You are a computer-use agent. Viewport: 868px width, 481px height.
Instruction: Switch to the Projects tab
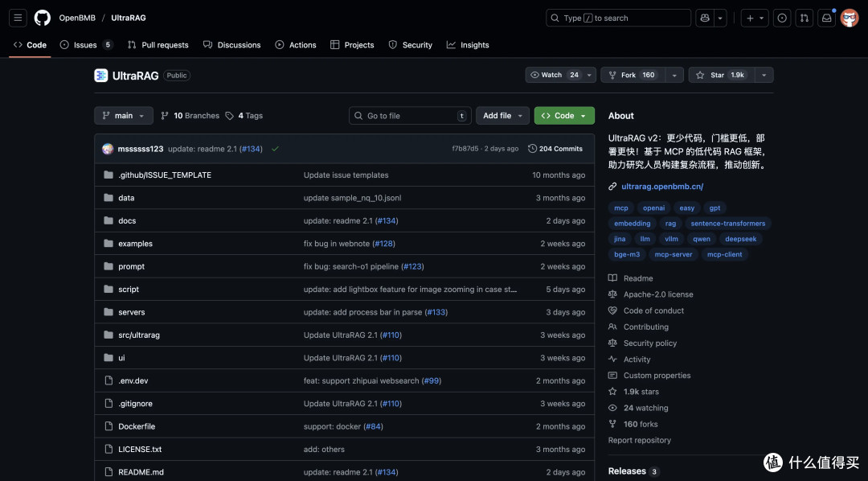[352, 45]
